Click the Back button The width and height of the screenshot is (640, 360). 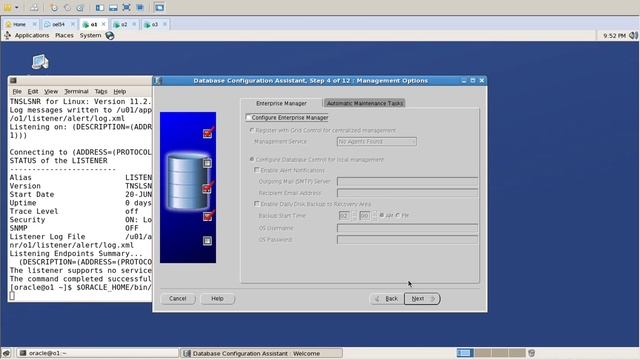(386, 299)
